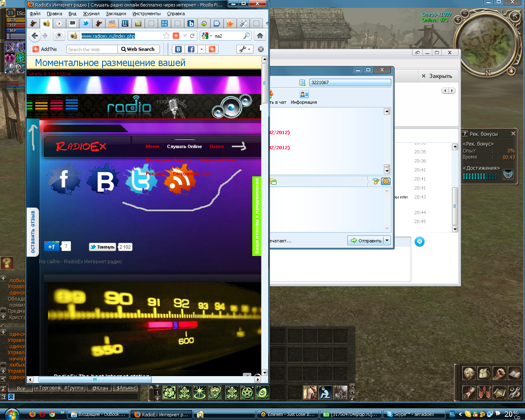Open the Sb bookmark icon
The image size is (525, 420).
pyautogui.click(x=138, y=23)
